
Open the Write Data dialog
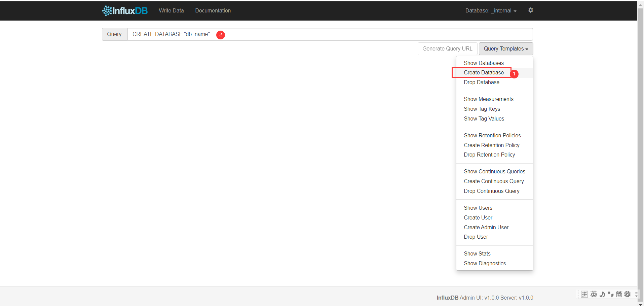(171, 10)
